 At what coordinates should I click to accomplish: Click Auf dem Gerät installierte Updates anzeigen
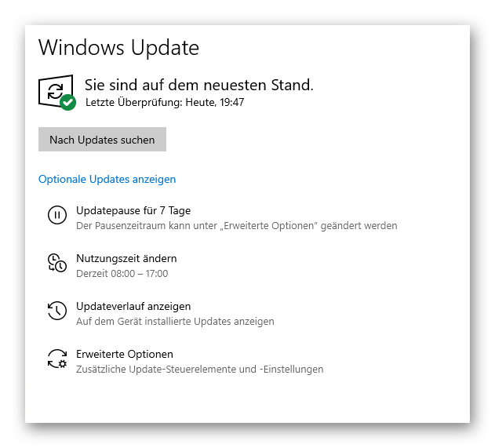click(175, 322)
